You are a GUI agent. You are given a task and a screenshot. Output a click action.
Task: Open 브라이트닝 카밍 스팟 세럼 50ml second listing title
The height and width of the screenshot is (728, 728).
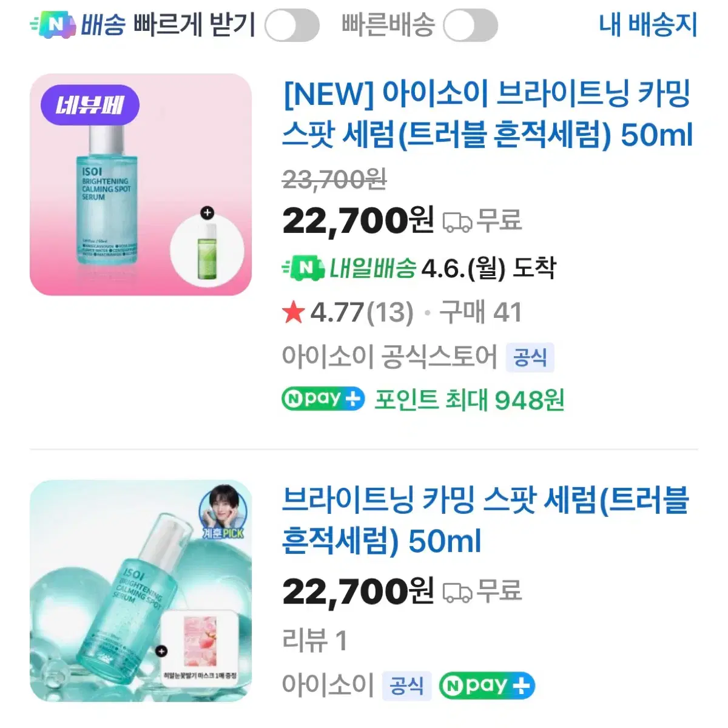pos(485,521)
